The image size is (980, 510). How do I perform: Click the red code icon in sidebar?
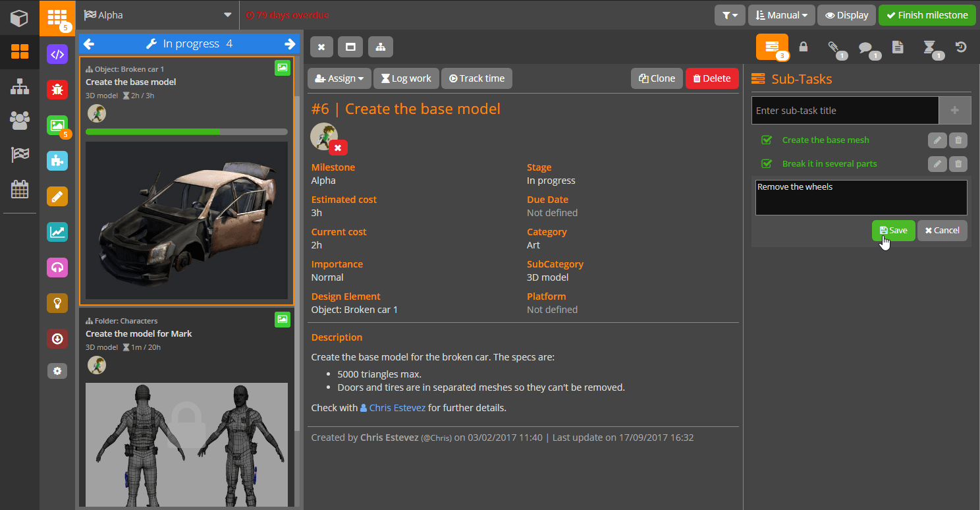57,54
